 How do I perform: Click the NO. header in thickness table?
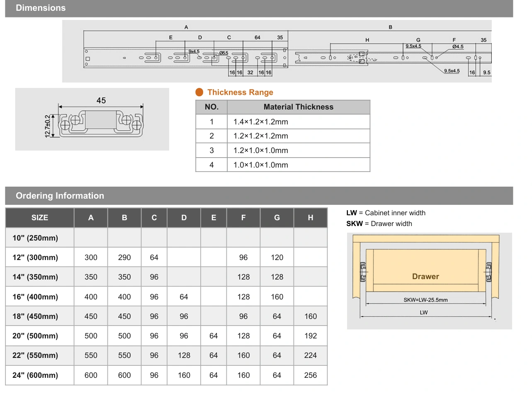(211, 107)
